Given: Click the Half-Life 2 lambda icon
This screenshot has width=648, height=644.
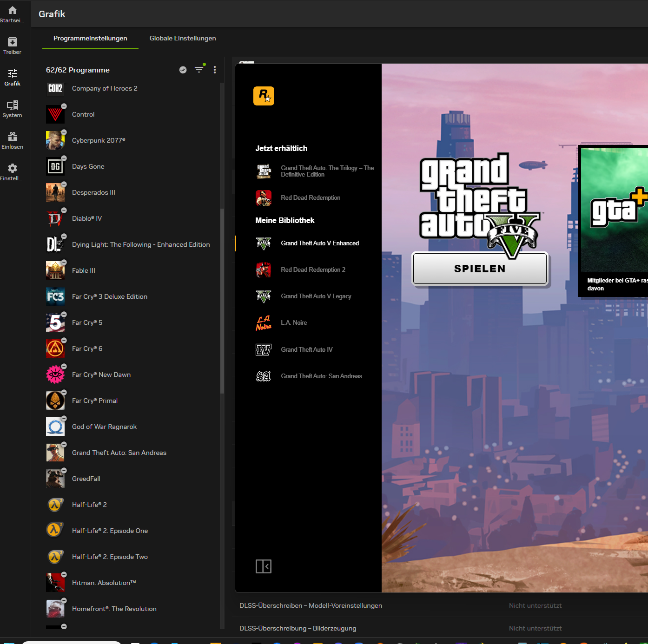Looking at the screenshot, I should [55, 505].
